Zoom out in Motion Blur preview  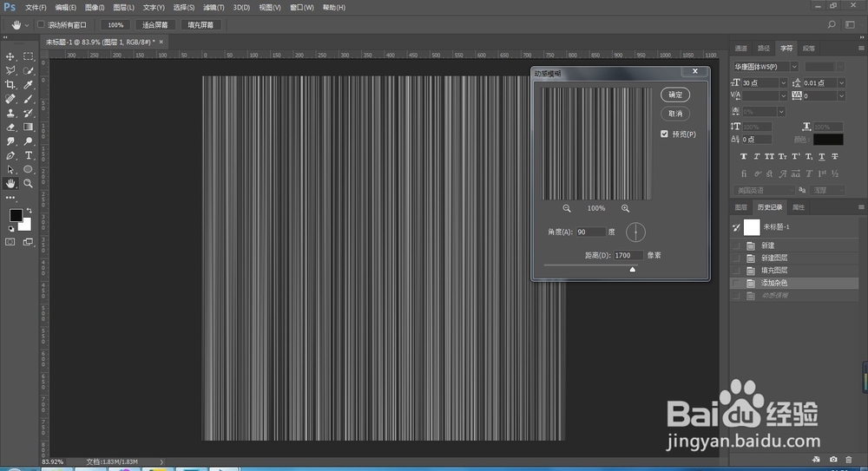567,208
